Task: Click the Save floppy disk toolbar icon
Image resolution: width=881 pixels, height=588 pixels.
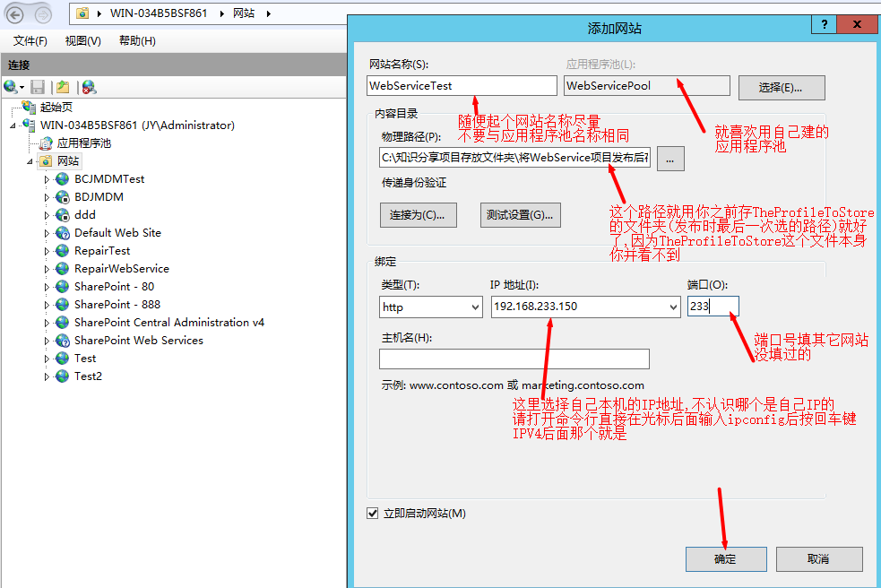Action: pos(38,87)
